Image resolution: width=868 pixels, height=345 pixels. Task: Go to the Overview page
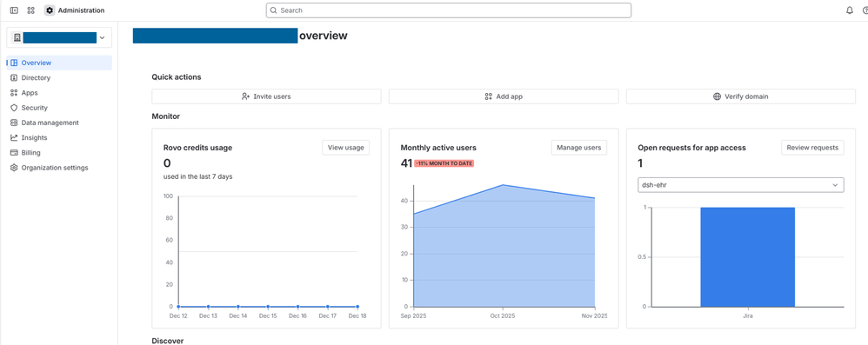click(x=59, y=63)
